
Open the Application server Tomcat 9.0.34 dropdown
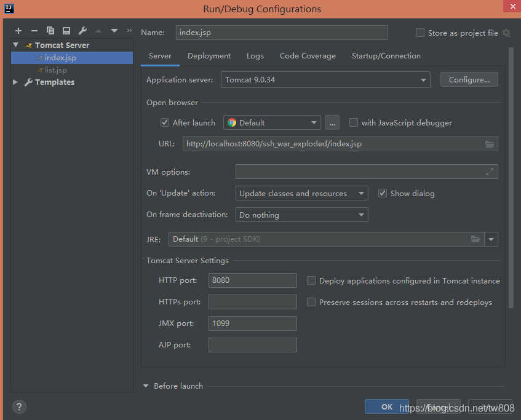pos(325,80)
